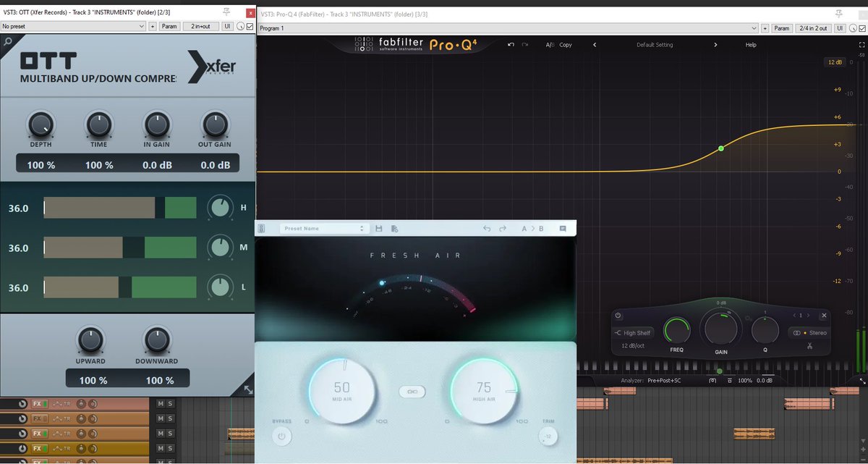Viewport: 868px width, 464px height.
Task: Click the OTT DEPTH knob
Action: pos(41,126)
